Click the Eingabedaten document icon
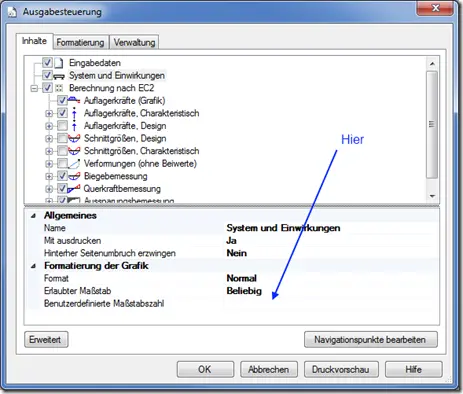 tap(59, 63)
